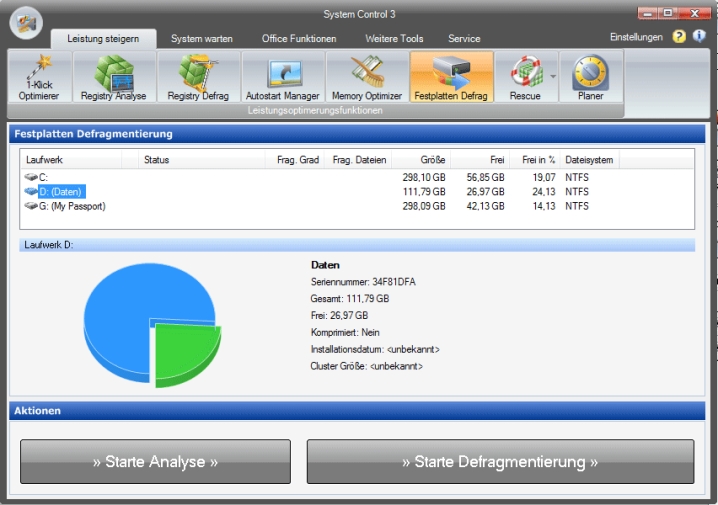Viewport: 718px width, 505px height.
Task: Open Einstellungen settings link
Action: 636,37
